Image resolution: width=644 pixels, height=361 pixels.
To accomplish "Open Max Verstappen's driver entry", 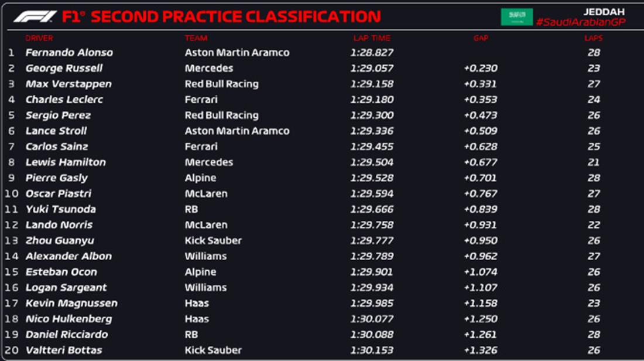I will click(68, 84).
